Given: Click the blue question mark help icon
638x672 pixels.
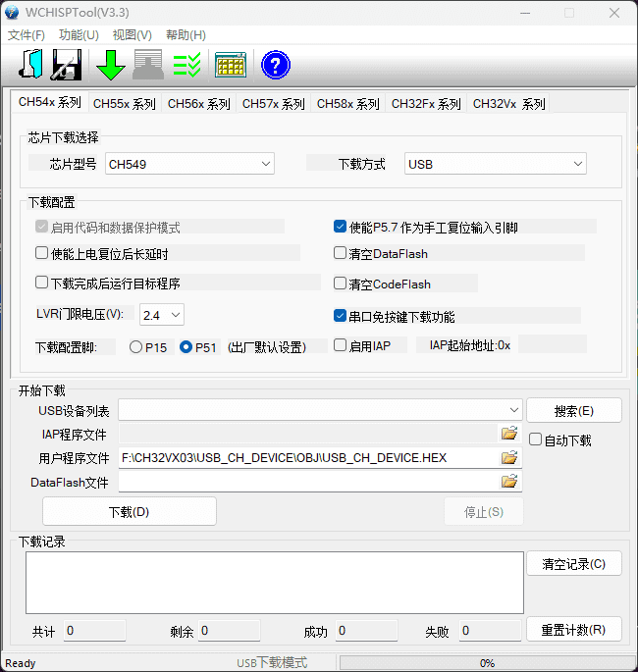Looking at the screenshot, I should (275, 65).
